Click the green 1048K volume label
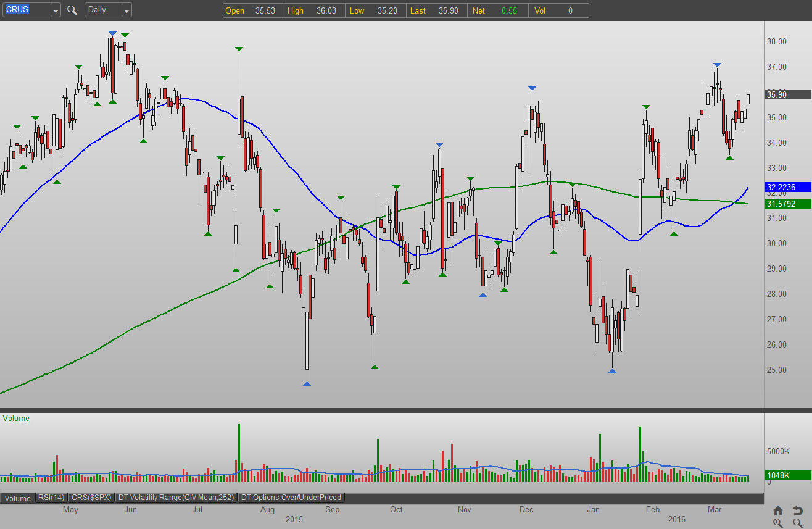The height and width of the screenshot is (529, 812). click(x=788, y=475)
